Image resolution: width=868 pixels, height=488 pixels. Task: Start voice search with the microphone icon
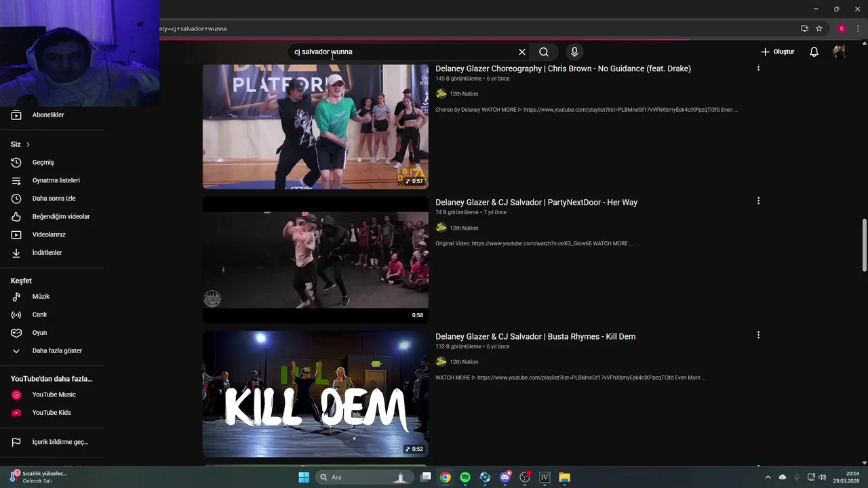[x=574, y=52]
